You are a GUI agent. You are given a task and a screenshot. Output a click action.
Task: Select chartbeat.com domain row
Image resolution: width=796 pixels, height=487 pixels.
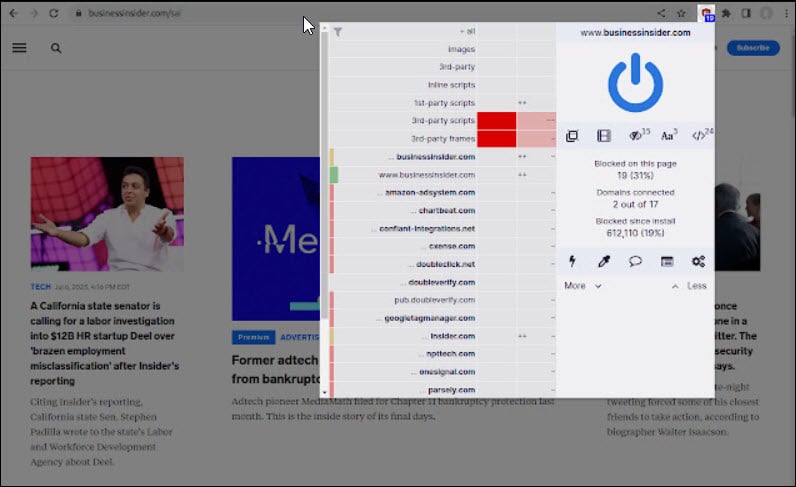(442, 210)
